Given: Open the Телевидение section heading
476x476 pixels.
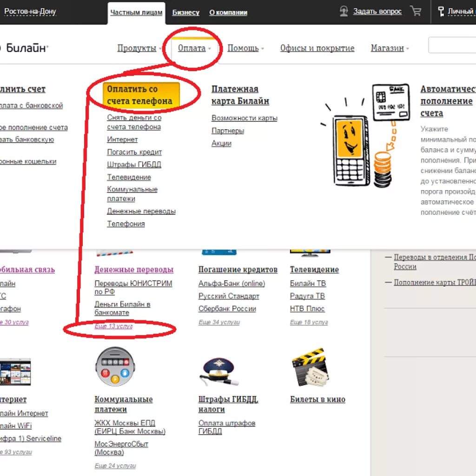Looking at the screenshot, I should click(314, 269).
